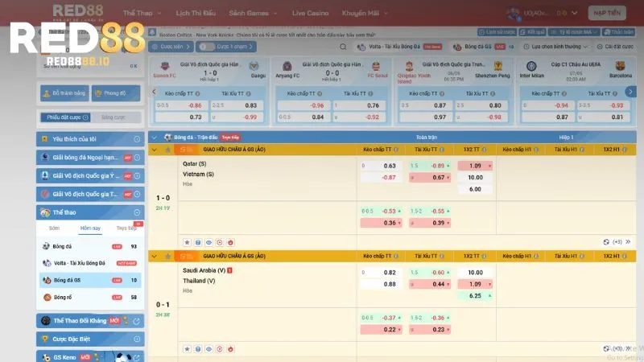644x362 pixels.
Task: Open the statistics icon under Qatar match
Action: (x=198, y=243)
